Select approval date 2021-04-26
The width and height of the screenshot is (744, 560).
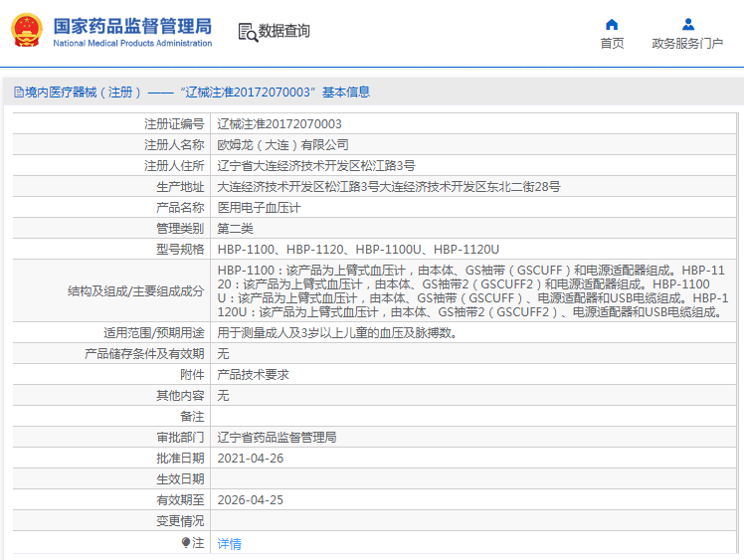(x=250, y=458)
